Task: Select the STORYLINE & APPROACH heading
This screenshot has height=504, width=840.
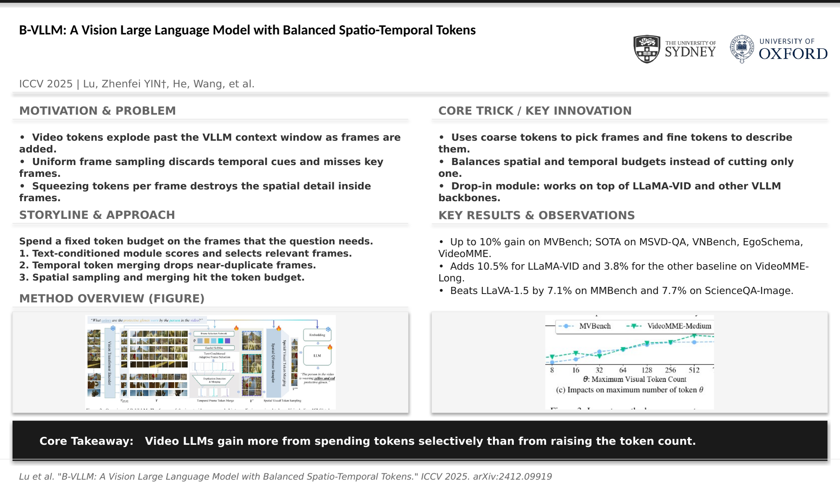Action: coord(97,215)
